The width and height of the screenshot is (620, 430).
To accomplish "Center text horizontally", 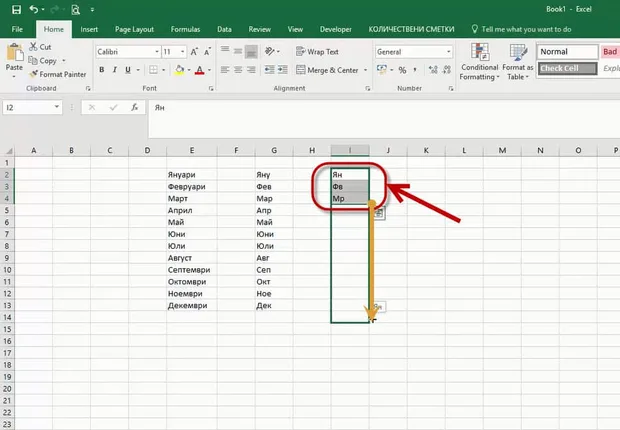I will click(x=238, y=70).
